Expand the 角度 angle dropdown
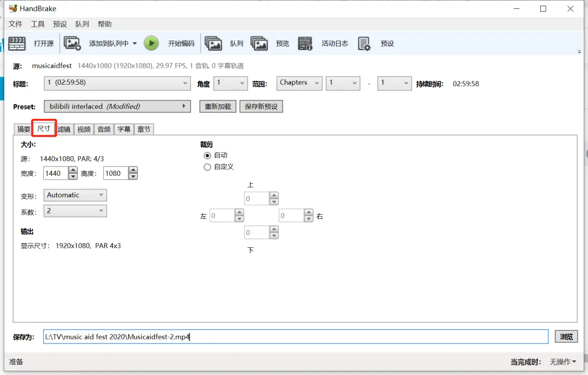 (x=230, y=83)
